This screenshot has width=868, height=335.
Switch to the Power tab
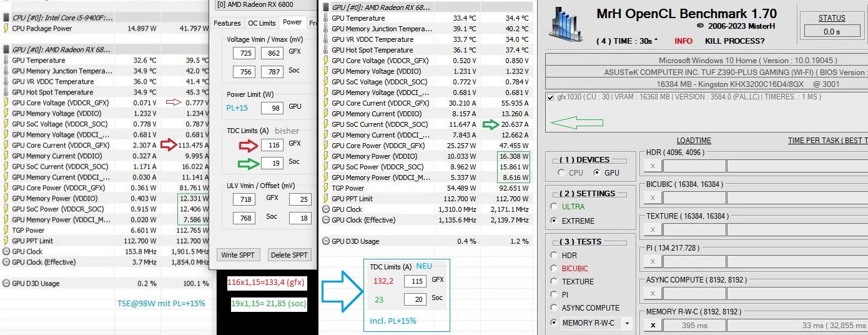tap(292, 22)
